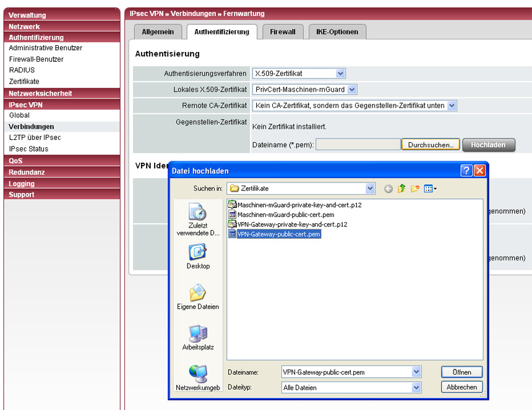The image size is (532, 410).
Task: Go up one folder level icon
Action: click(x=401, y=189)
